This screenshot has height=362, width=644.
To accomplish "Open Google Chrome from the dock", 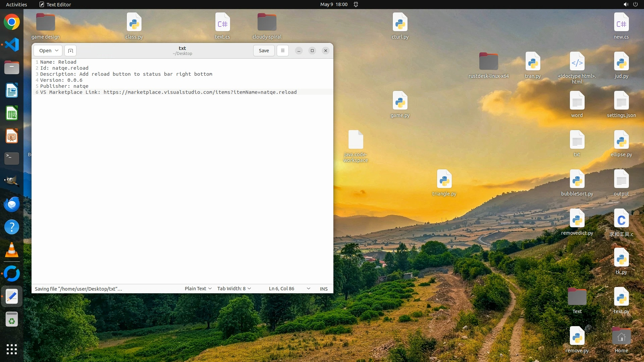I will (12, 22).
